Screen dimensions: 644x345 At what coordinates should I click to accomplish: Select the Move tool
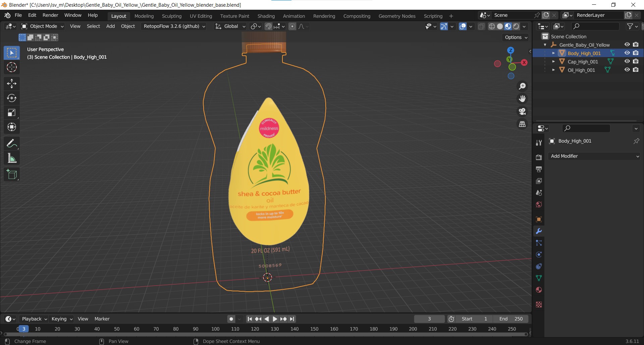12,84
